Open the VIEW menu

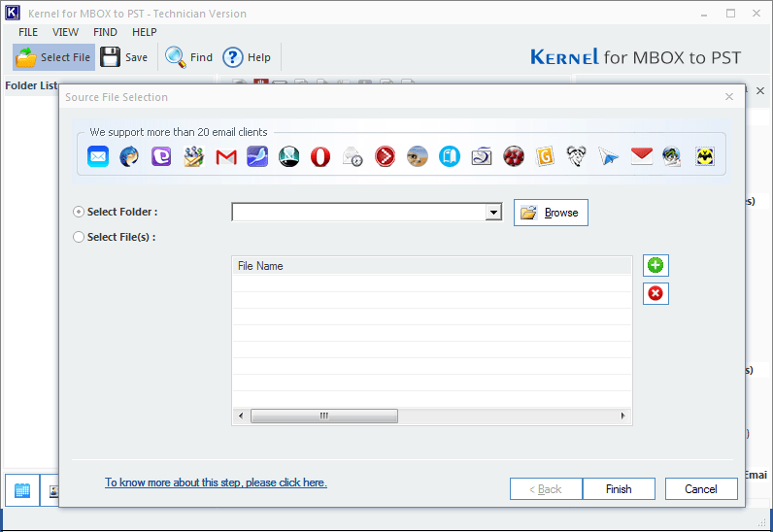coord(66,32)
